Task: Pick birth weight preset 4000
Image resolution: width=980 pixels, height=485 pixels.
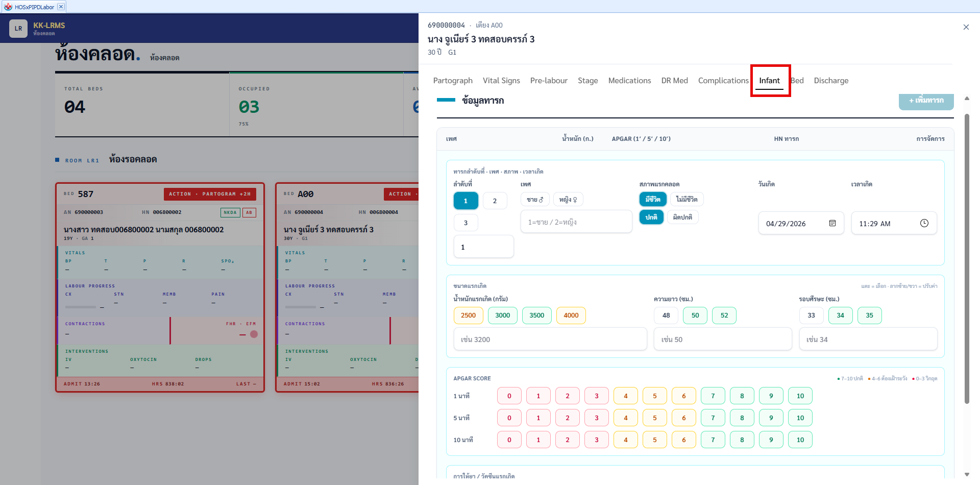Action: (571, 316)
